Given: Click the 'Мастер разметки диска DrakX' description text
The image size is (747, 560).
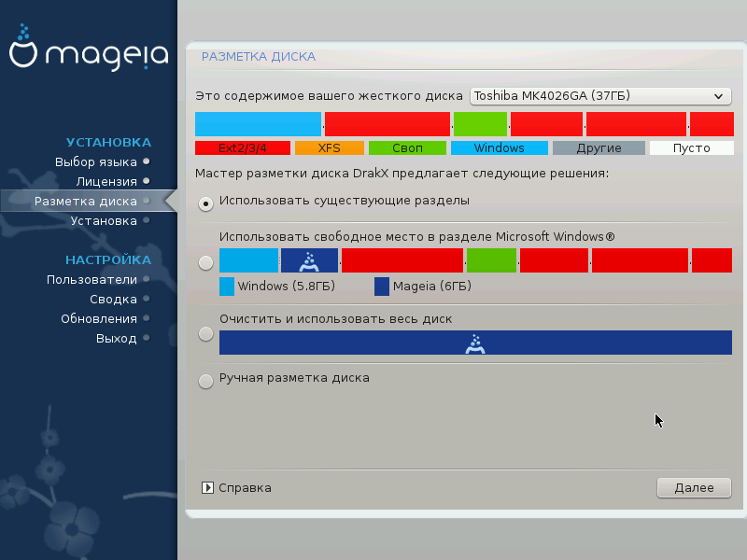Looking at the screenshot, I should click(402, 174).
